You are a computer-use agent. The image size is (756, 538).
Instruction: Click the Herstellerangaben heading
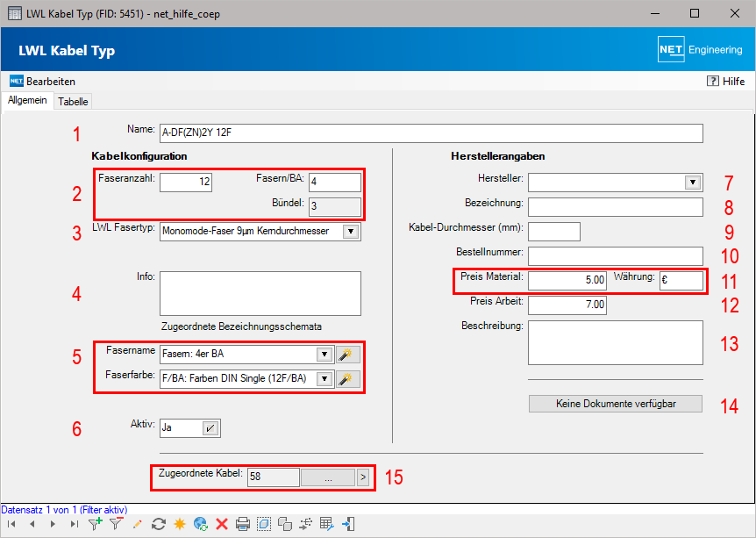coord(498,156)
